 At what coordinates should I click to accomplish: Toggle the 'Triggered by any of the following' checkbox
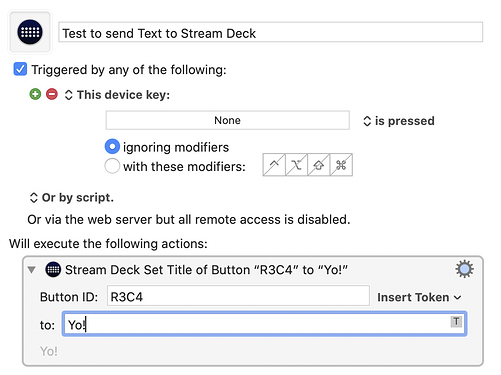(20, 69)
